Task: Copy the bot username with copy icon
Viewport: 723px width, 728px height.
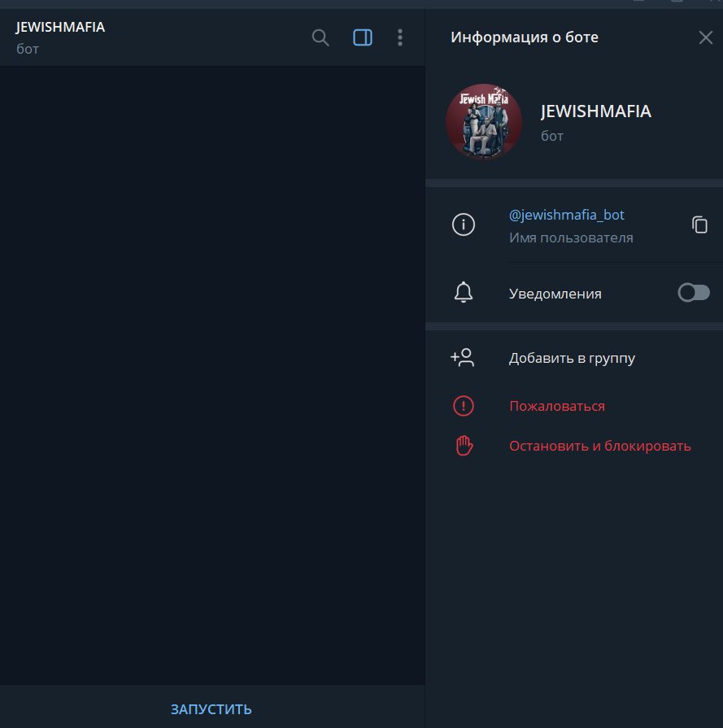Action: 699,225
